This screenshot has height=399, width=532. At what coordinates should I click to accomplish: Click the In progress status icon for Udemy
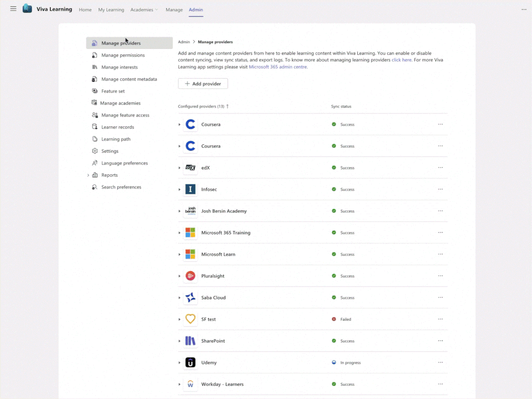click(334, 363)
